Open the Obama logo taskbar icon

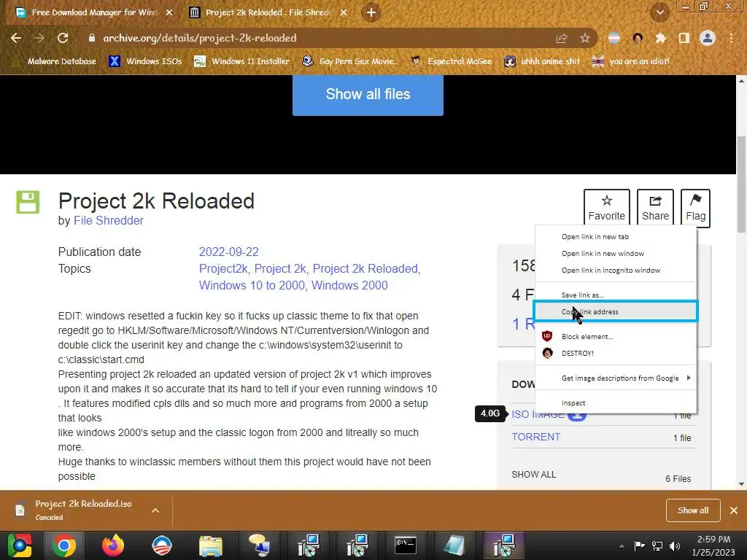click(161, 545)
